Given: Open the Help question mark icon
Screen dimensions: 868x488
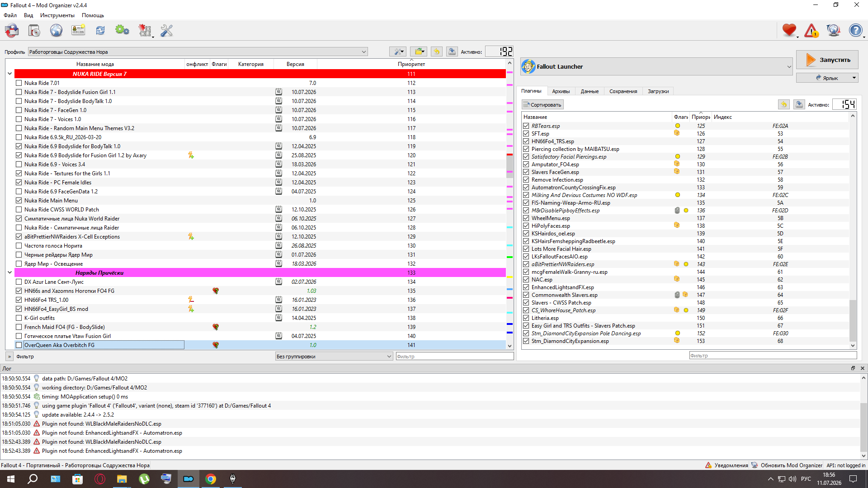Looking at the screenshot, I should (x=855, y=31).
